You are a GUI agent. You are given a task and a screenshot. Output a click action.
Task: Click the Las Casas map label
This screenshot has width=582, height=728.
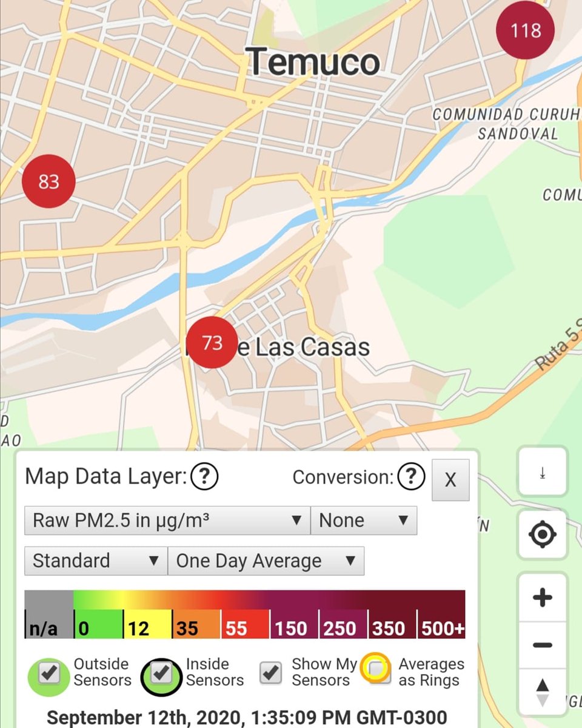point(312,347)
